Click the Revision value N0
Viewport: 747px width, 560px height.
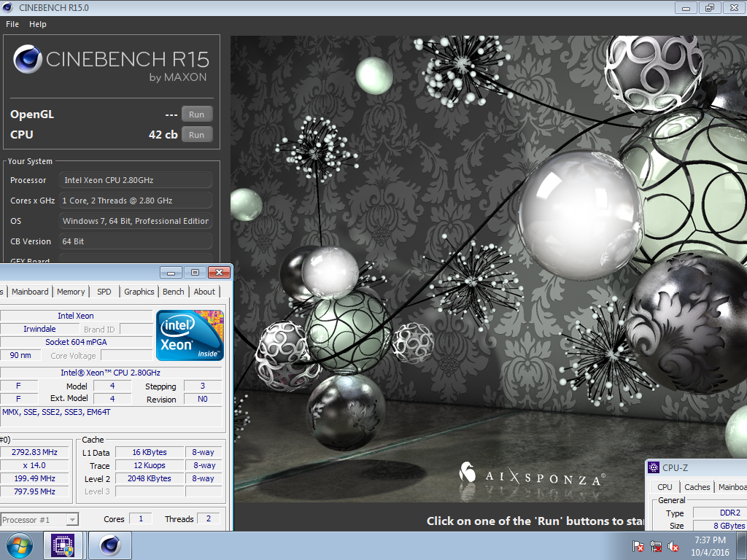203,399
